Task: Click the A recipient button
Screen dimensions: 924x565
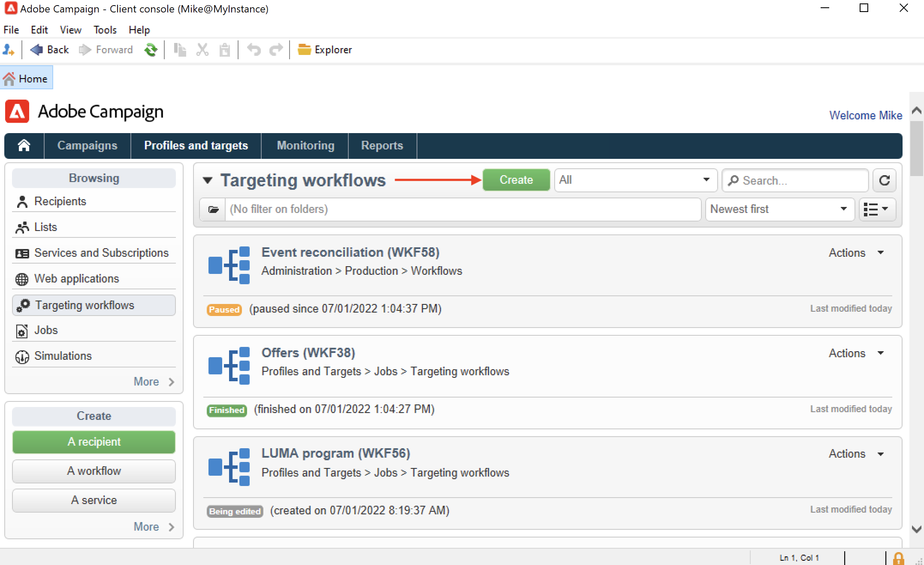Action: 94,442
